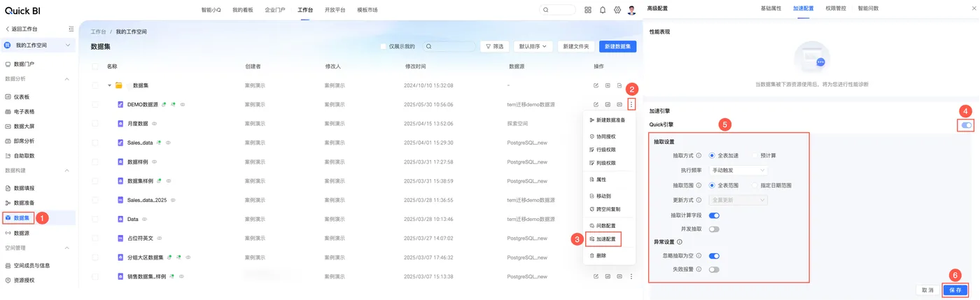Click 取消 button
This screenshot has width=980, height=300.
point(927,290)
